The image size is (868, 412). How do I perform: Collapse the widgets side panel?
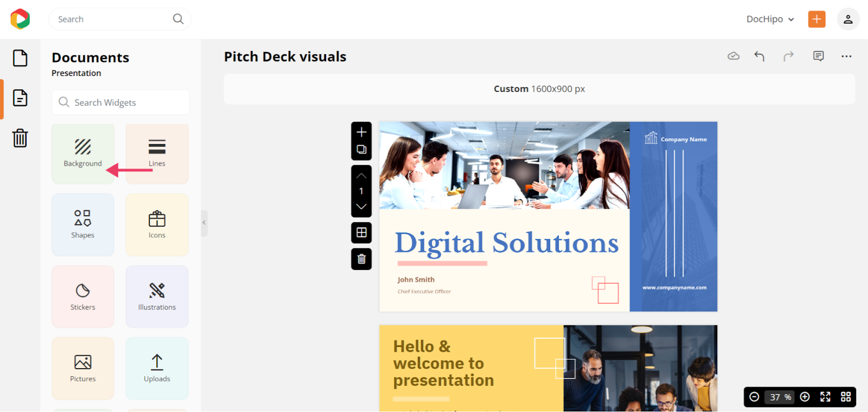(204, 223)
